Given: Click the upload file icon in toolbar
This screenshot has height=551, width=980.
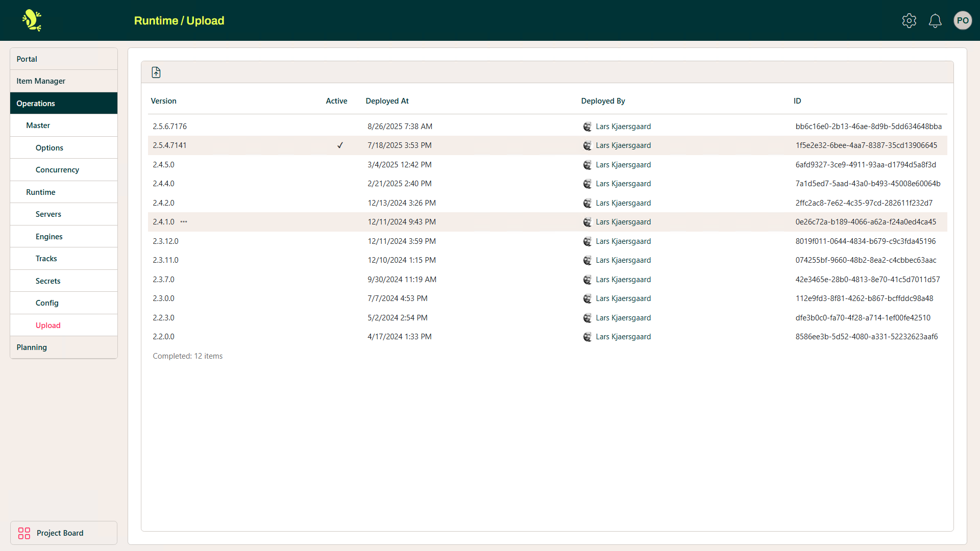Looking at the screenshot, I should [156, 72].
